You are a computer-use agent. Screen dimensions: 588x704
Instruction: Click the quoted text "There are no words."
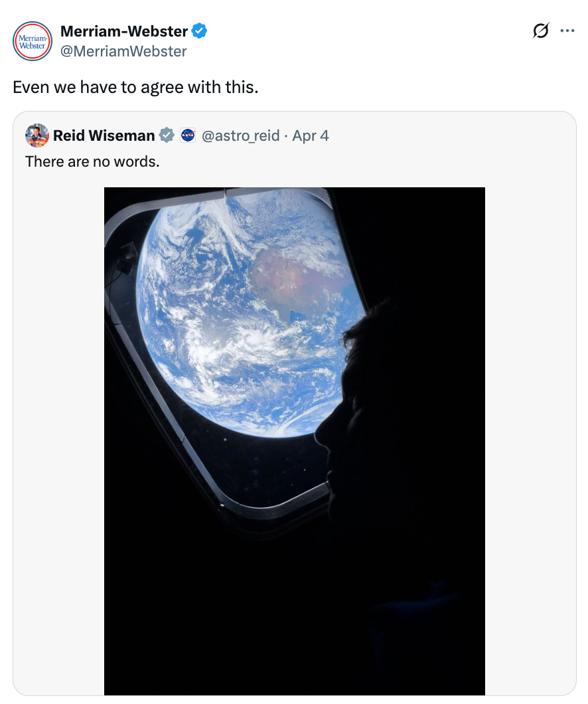point(92,161)
